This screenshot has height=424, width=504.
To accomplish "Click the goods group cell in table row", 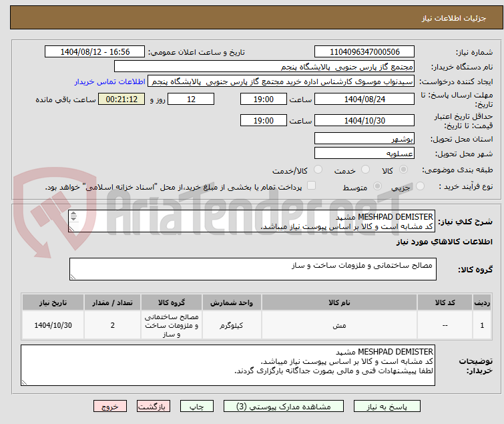I will coord(172,325).
